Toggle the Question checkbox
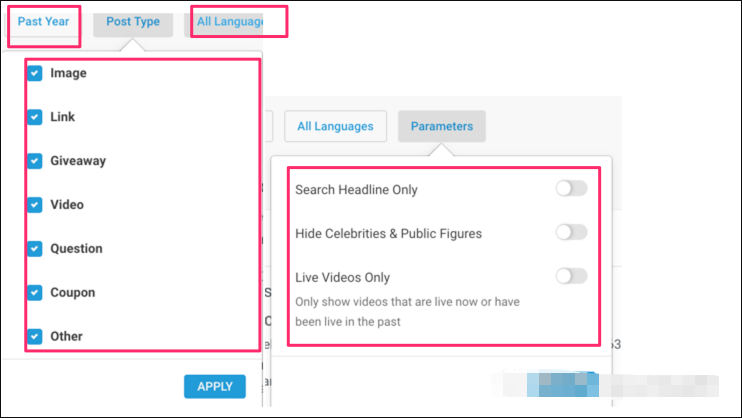The height and width of the screenshot is (418, 742). click(35, 249)
